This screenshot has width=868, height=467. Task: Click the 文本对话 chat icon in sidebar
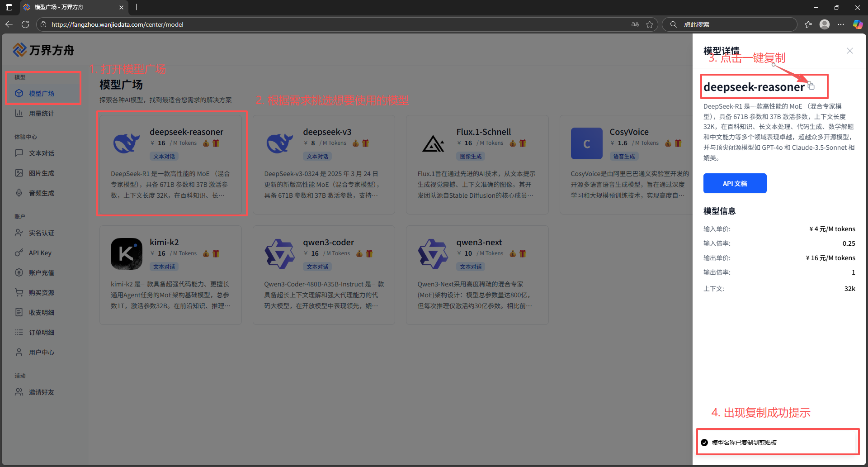[x=19, y=153]
